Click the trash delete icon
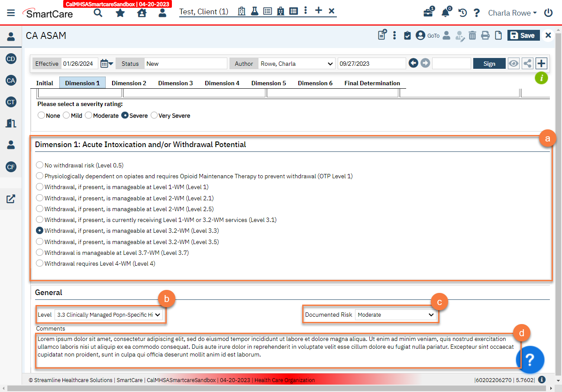Screen dimensions: 562x392 click(472, 35)
